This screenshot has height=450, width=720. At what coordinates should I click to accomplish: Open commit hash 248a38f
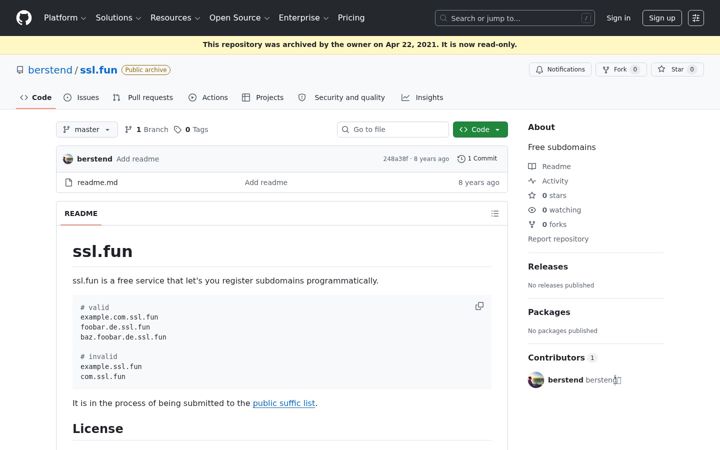click(x=395, y=159)
